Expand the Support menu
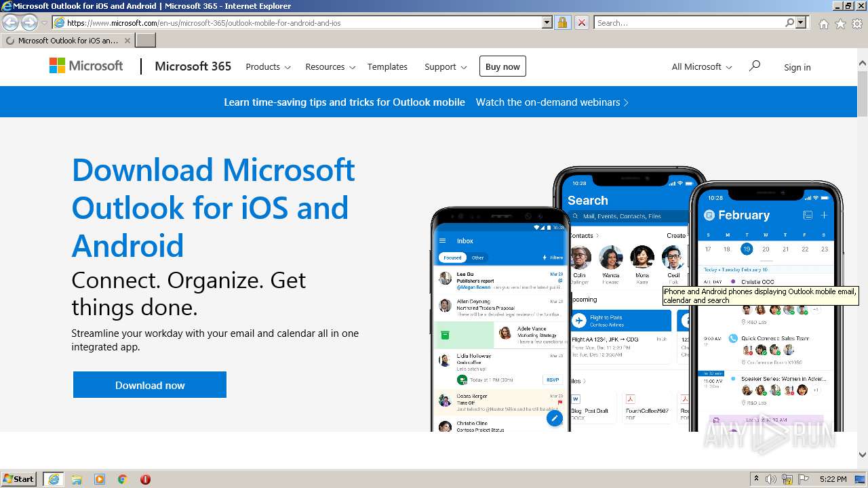The height and width of the screenshot is (488, 868). coord(446,67)
